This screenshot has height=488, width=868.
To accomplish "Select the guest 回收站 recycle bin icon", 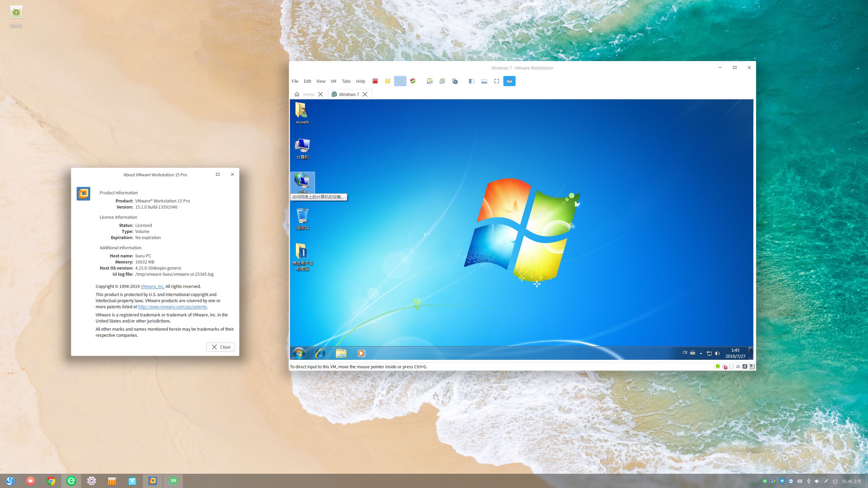I will 302,219.
